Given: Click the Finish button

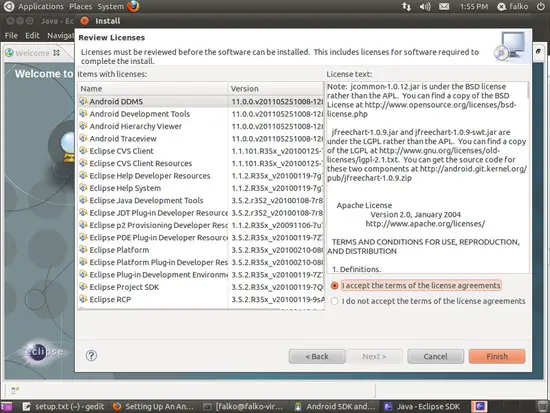Looking at the screenshot, I should (x=497, y=357).
